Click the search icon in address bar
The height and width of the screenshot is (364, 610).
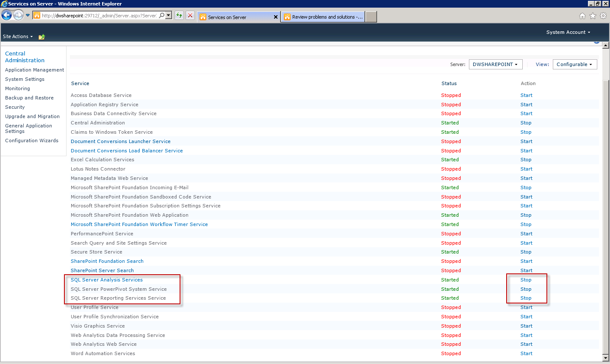click(162, 16)
